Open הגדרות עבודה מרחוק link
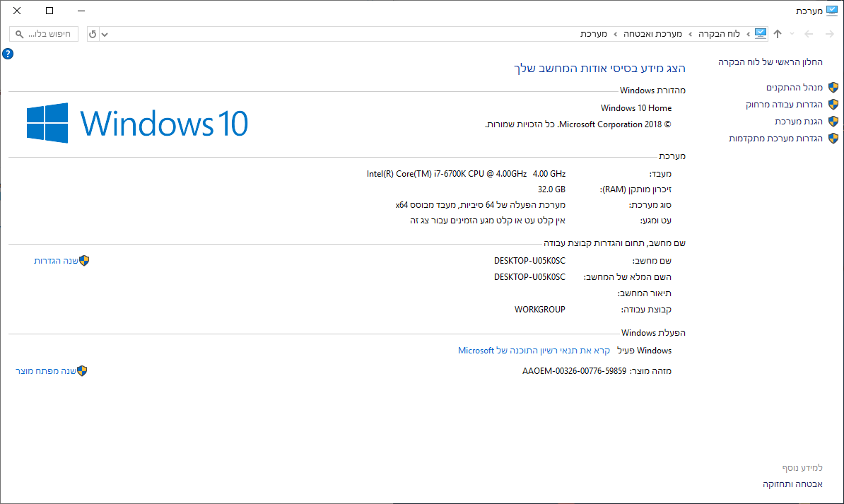This screenshot has height=504, width=844. [784, 105]
